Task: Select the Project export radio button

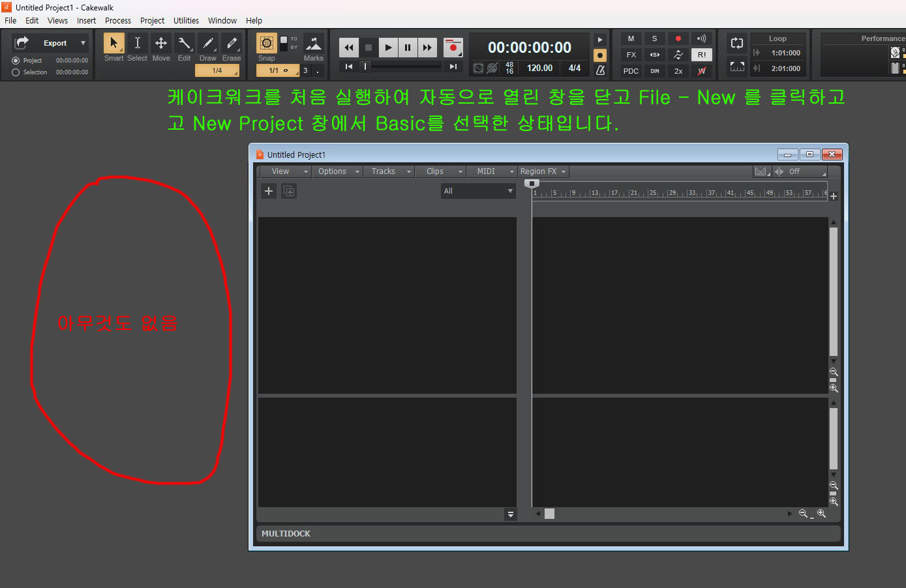Action: (16, 61)
